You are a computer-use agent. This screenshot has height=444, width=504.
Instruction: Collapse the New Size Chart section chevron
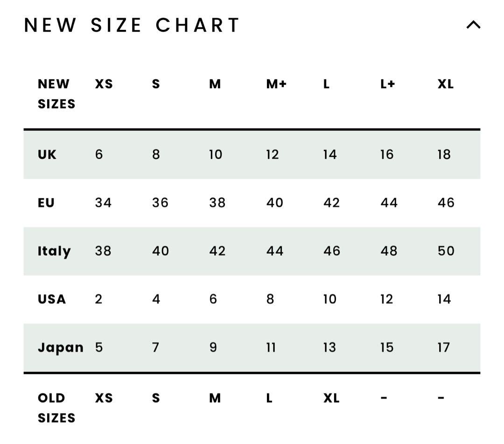(x=473, y=25)
